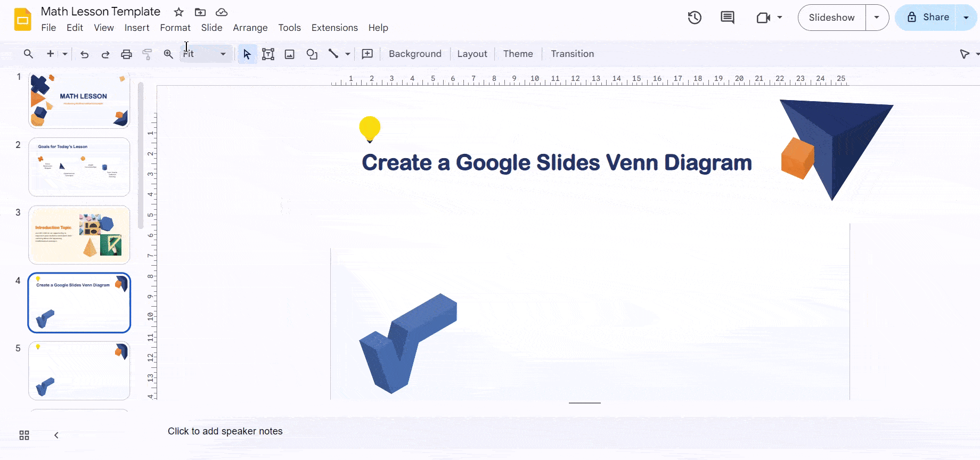980x460 pixels.
Task: Toggle the grid view button
Action: pos(24,436)
